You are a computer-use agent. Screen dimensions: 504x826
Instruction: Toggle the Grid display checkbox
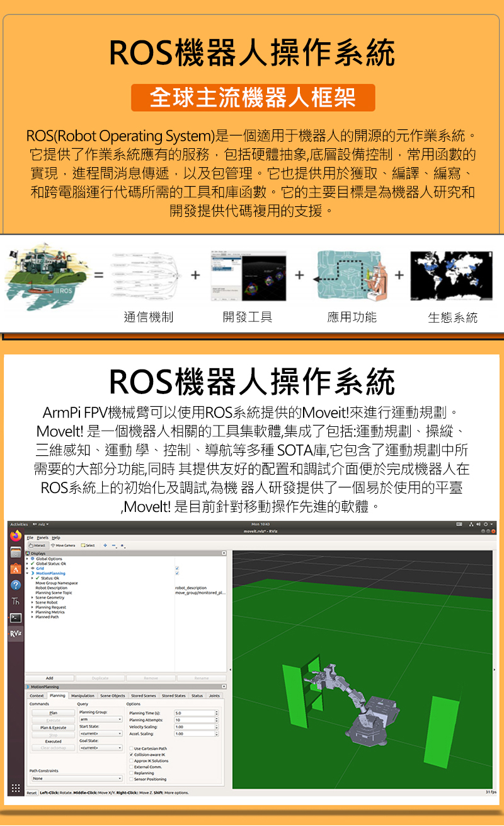177,568
